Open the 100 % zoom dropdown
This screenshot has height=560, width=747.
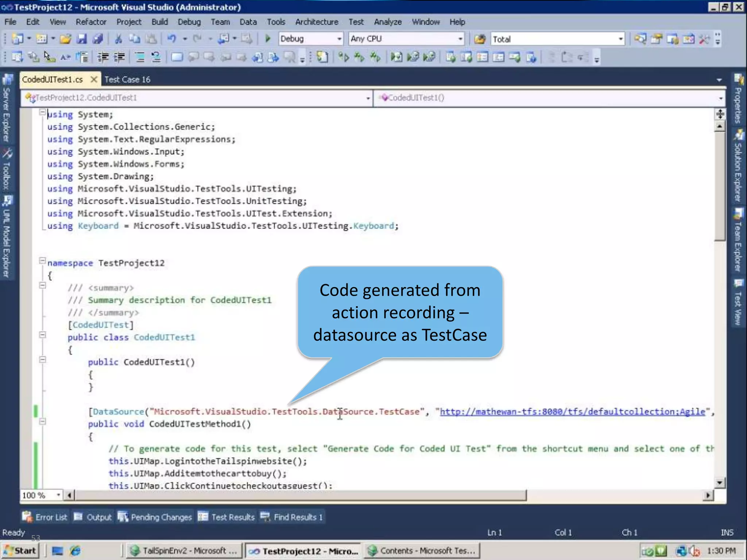click(x=58, y=495)
